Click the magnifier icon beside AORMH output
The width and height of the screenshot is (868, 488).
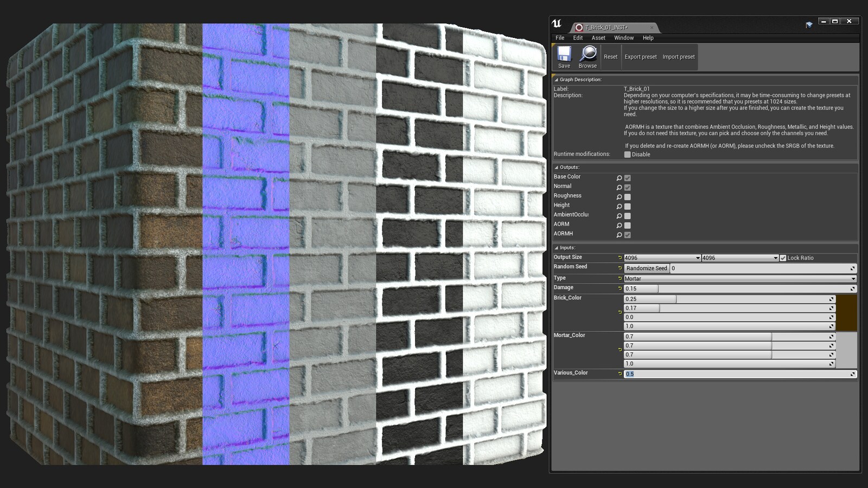(x=619, y=235)
